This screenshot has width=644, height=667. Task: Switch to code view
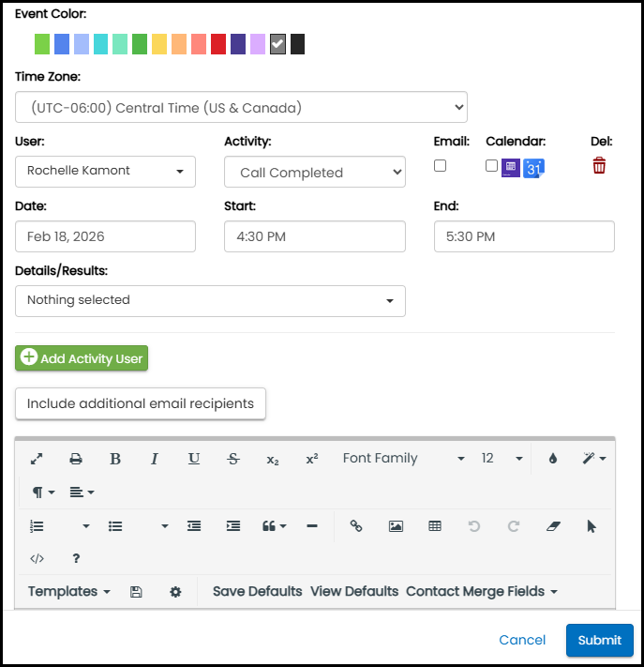[37, 558]
